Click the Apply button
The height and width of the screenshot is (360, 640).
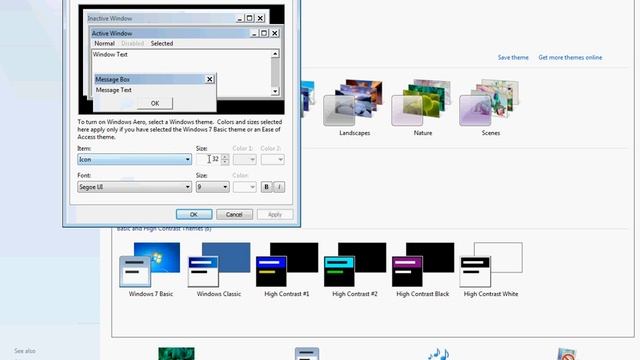[x=275, y=214]
